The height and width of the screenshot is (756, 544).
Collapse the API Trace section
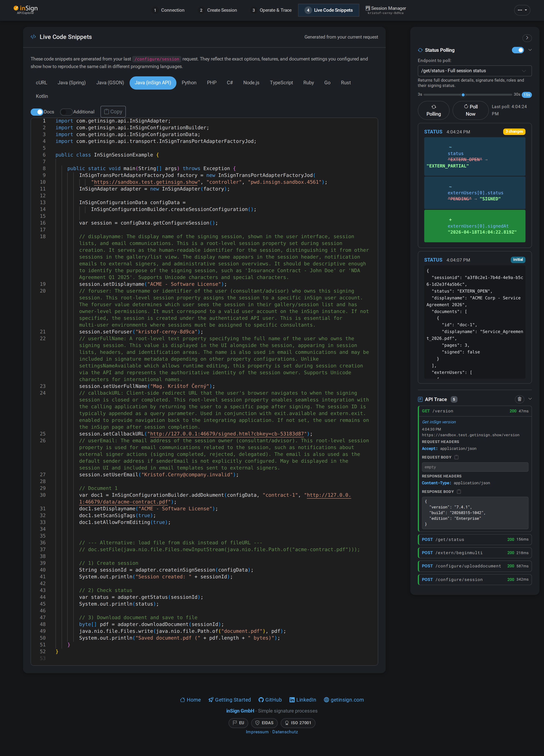click(530, 399)
